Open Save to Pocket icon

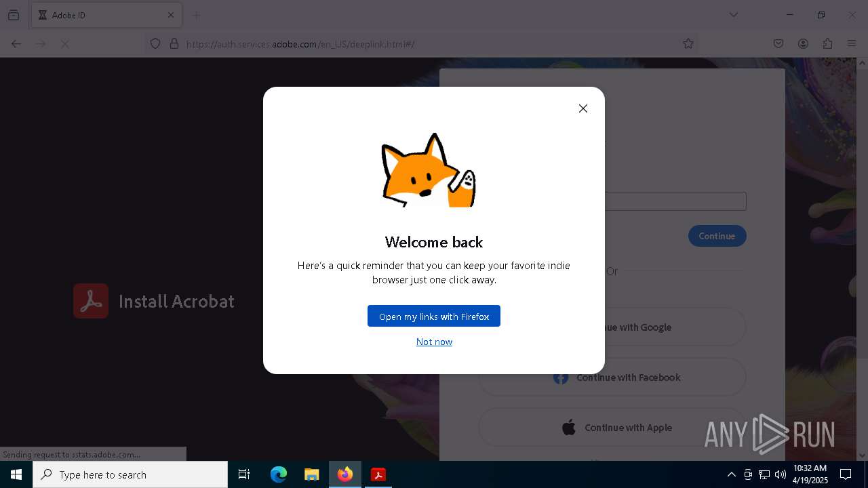tap(778, 43)
